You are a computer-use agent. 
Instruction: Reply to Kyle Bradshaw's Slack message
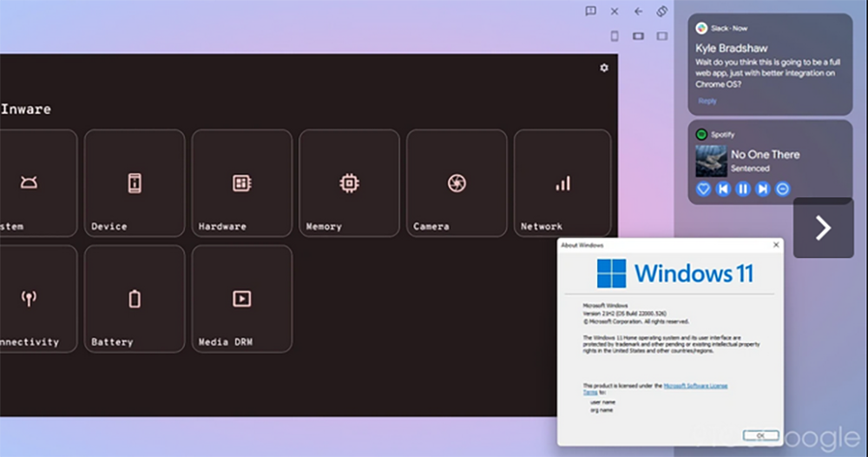(707, 101)
